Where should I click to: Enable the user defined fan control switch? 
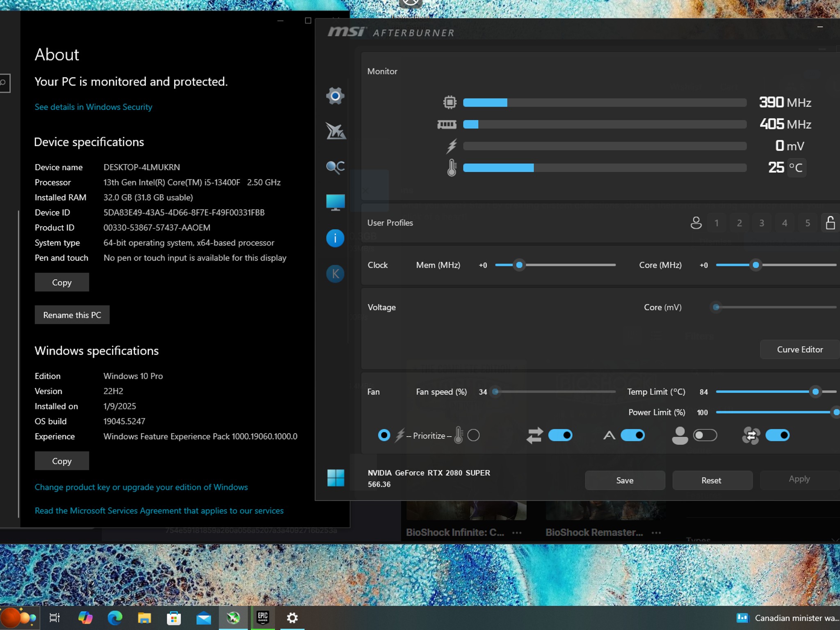click(x=705, y=435)
